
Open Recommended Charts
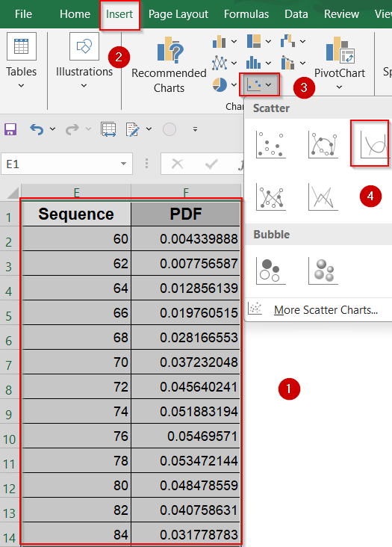coord(169,64)
